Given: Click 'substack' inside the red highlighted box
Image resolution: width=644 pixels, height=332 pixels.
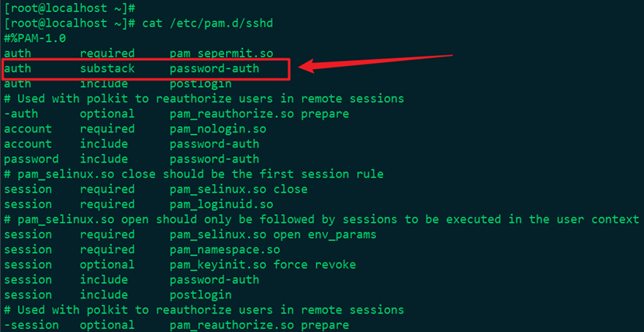Looking at the screenshot, I should pos(107,68).
